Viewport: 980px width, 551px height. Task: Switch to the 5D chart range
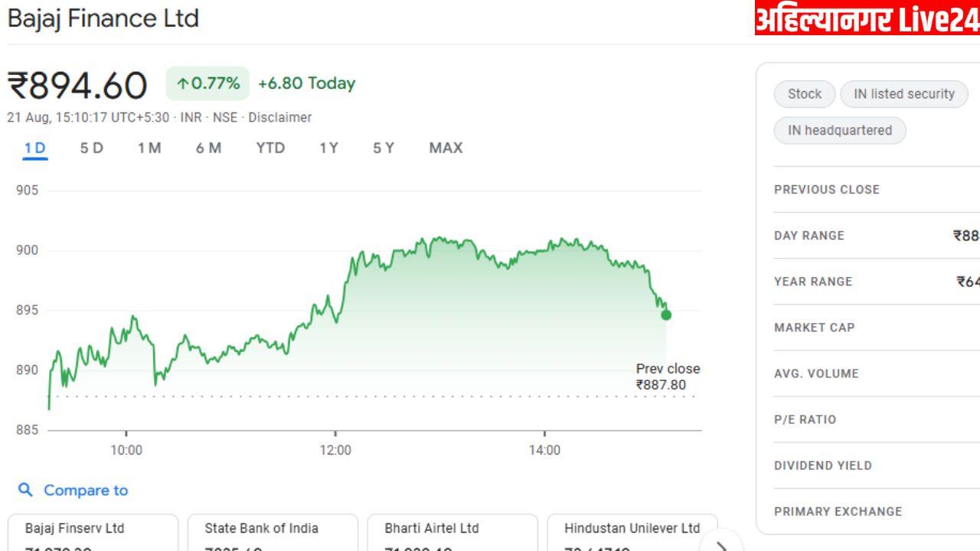91,148
